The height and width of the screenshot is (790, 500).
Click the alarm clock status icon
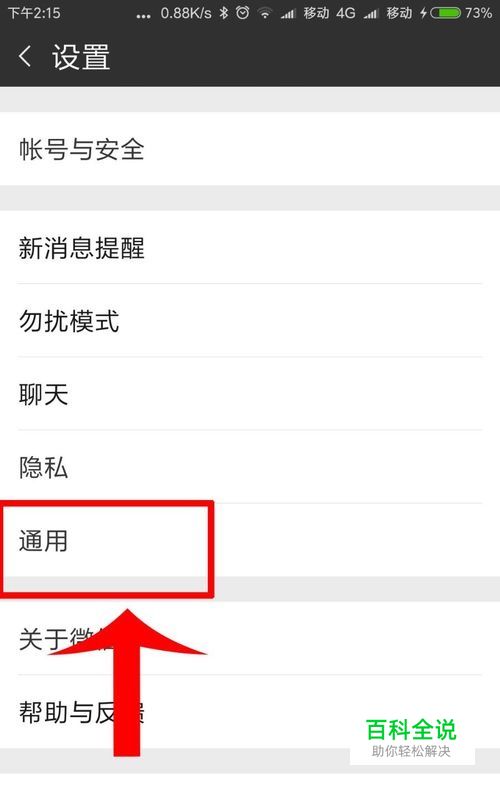click(243, 13)
